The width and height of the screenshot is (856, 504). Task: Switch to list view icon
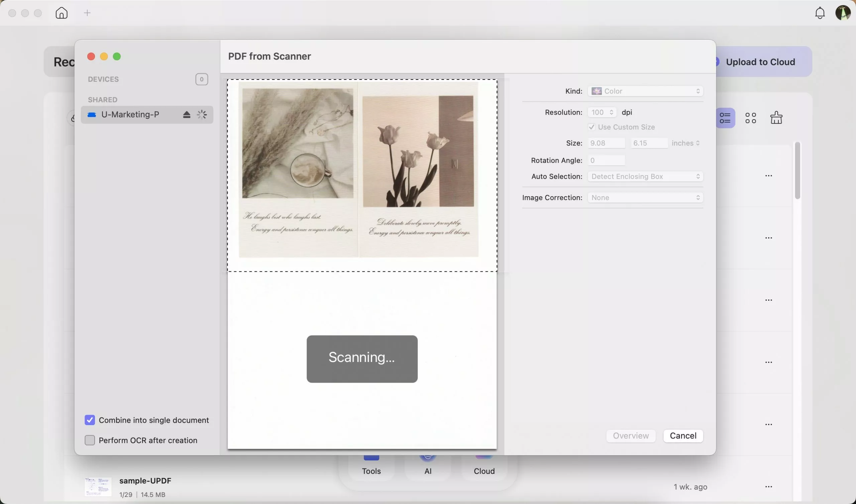(x=725, y=118)
